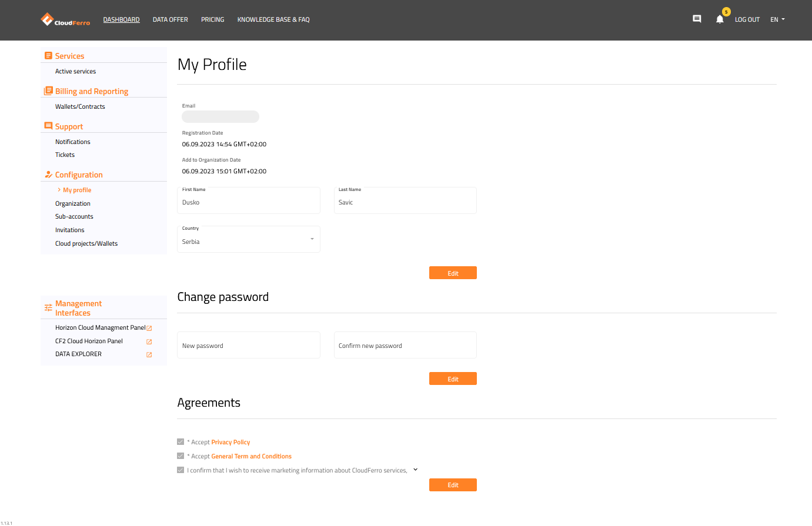Expand the marketing information agreement text
Image resolution: width=812 pixels, height=526 pixels.
(415, 469)
